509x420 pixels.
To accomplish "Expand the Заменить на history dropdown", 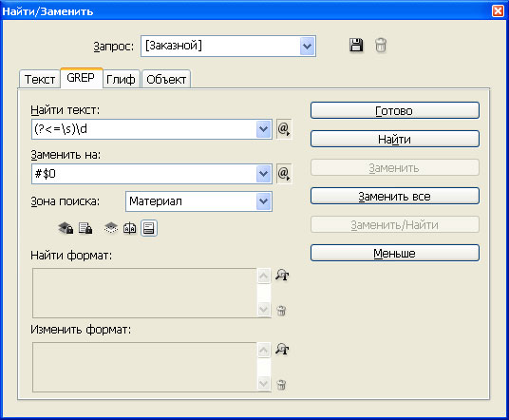I will [264, 174].
